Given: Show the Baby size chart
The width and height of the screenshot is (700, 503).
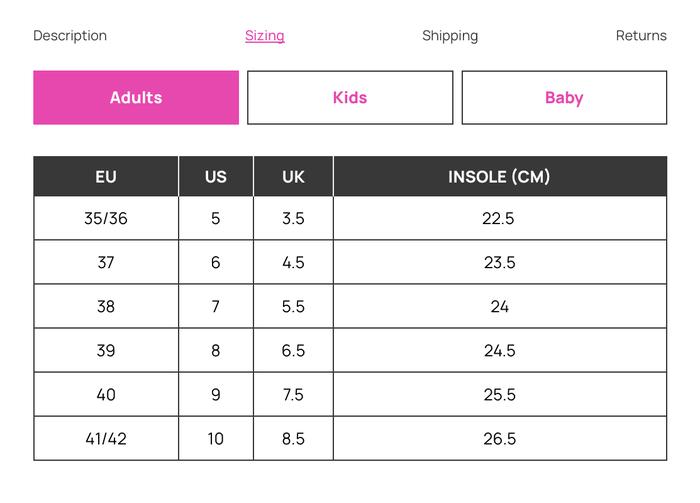Looking at the screenshot, I should coord(564,98).
